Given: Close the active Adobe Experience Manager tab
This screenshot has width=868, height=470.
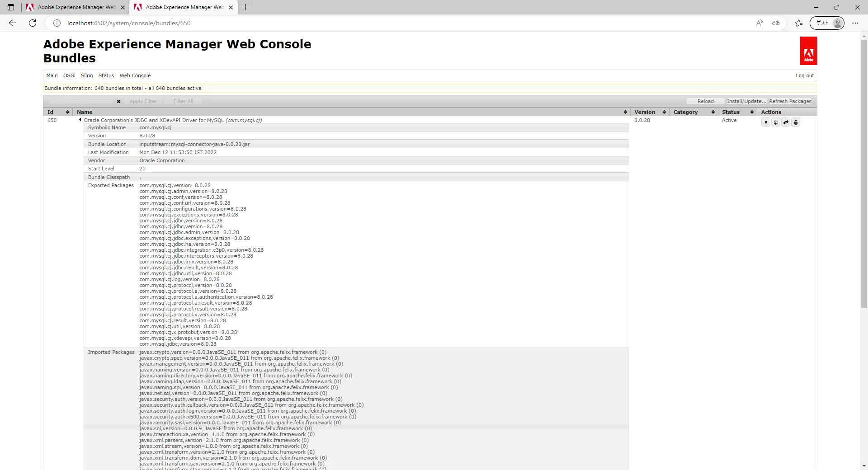Looking at the screenshot, I should [x=231, y=7].
